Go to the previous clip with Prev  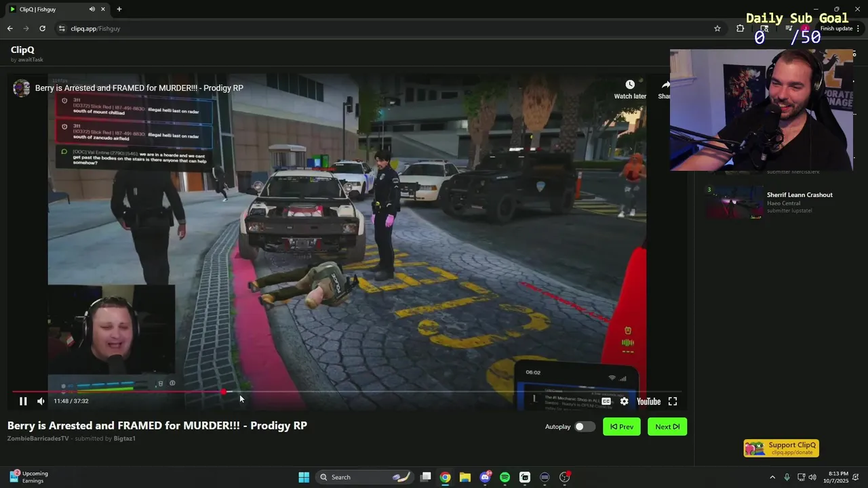pyautogui.click(x=621, y=426)
